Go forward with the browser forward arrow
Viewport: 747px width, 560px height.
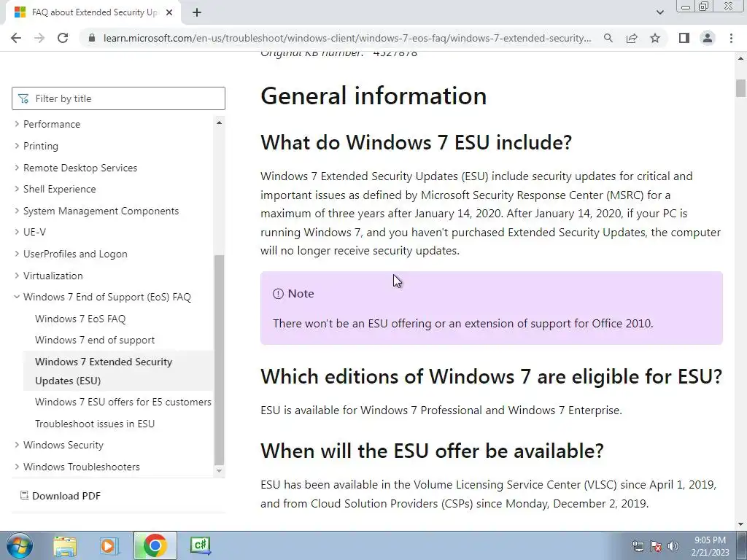click(39, 38)
